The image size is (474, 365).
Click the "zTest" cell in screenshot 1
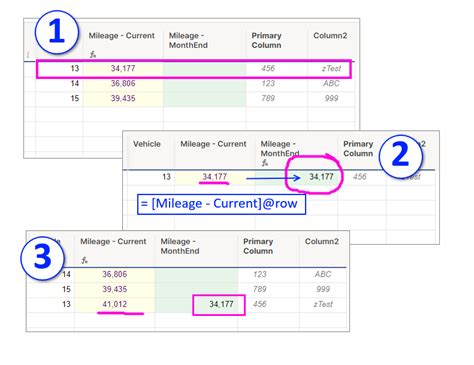(331, 69)
